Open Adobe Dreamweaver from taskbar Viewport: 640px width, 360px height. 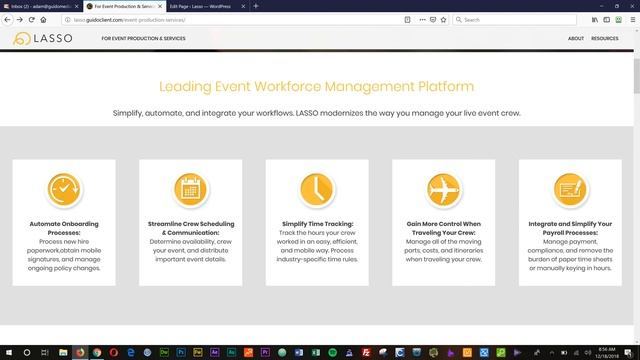pyautogui.click(x=164, y=352)
